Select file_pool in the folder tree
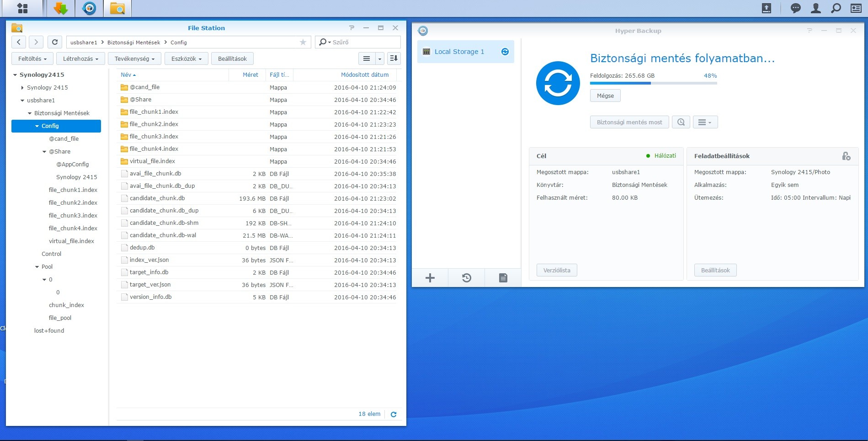 pyautogui.click(x=60, y=318)
